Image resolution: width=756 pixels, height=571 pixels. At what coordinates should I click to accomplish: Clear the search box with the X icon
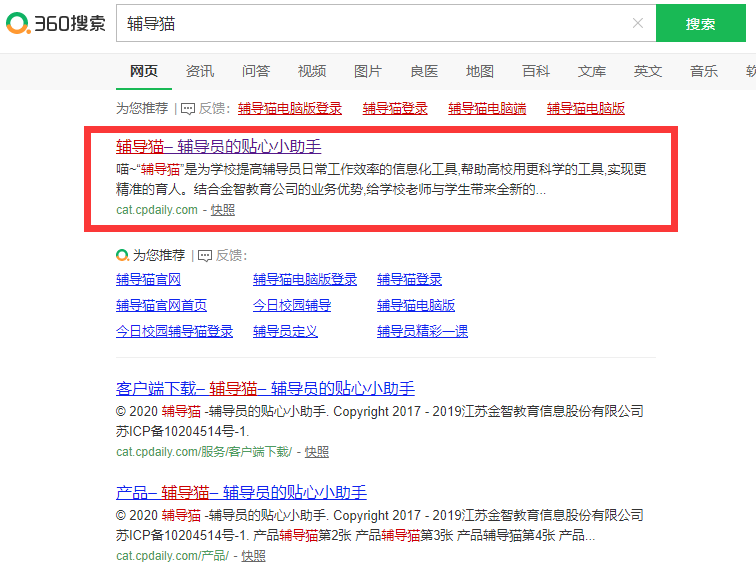pos(637,23)
